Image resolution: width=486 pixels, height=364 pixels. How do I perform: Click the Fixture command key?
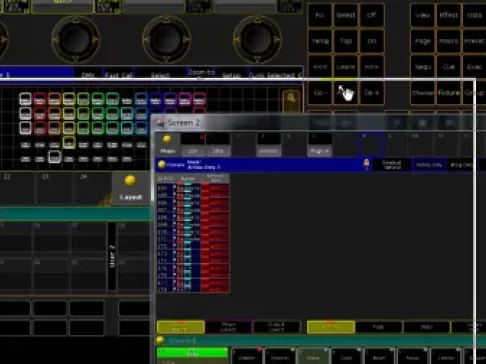(x=448, y=93)
